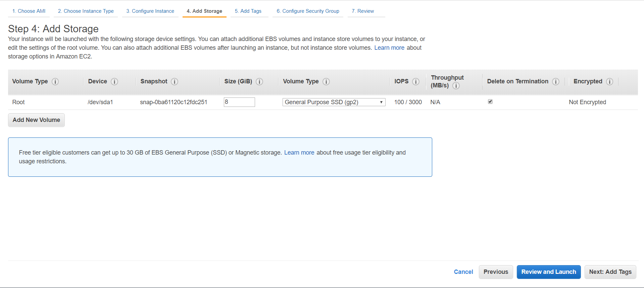
Task: Click the Step 4: Add Storage heading
Action: (53, 29)
